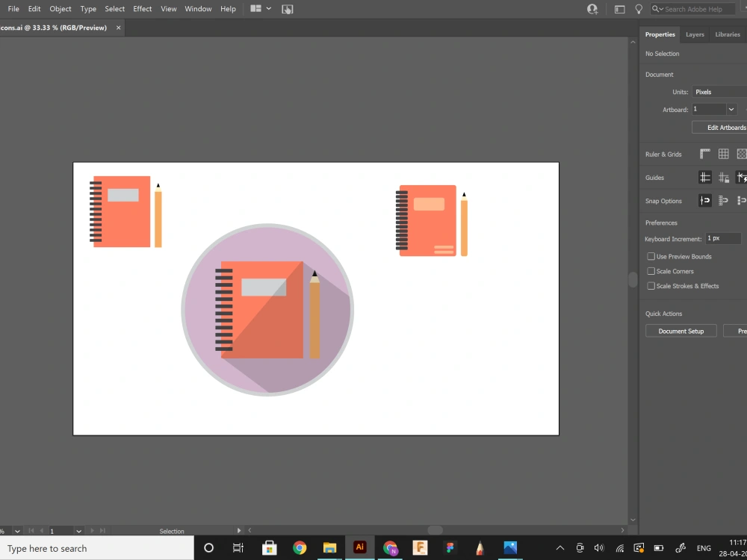Click the Keyboard Increment input field
This screenshot has height=560, width=747.
point(723,238)
